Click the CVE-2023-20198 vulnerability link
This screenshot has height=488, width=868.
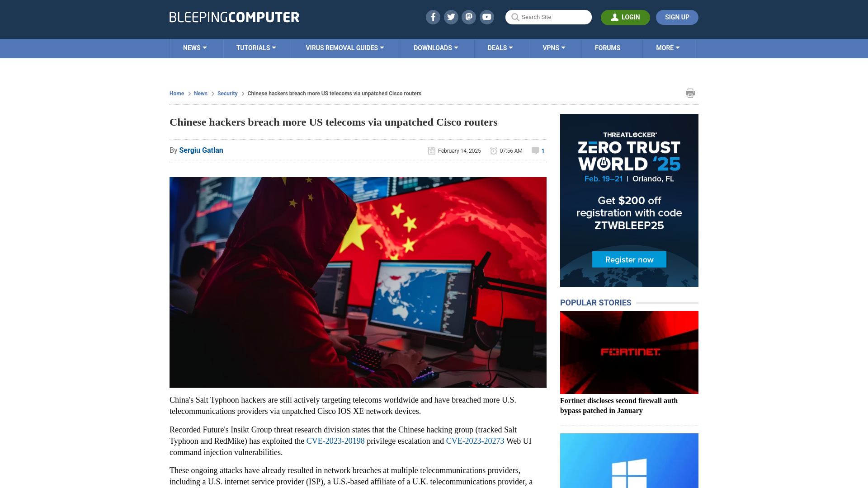[335, 441]
